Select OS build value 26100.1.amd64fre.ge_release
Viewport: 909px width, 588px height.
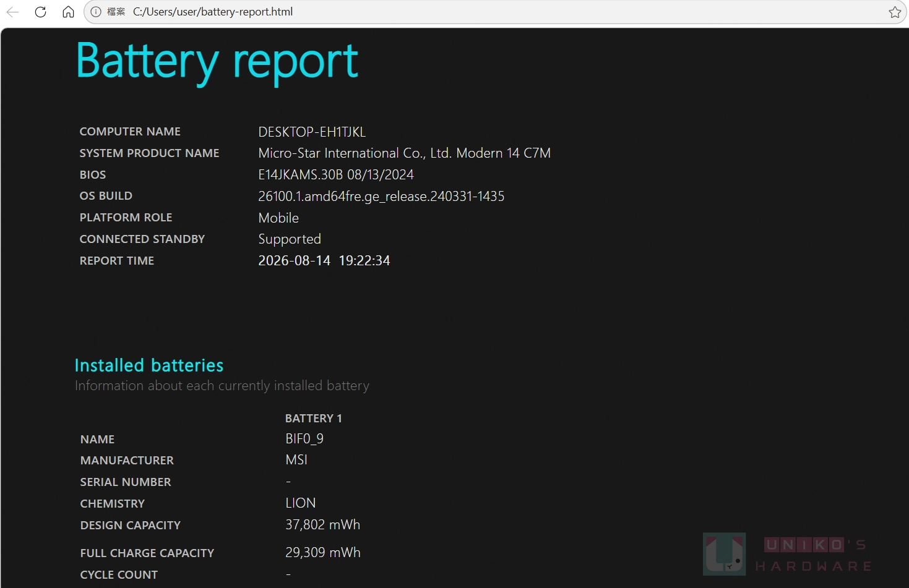pos(381,197)
